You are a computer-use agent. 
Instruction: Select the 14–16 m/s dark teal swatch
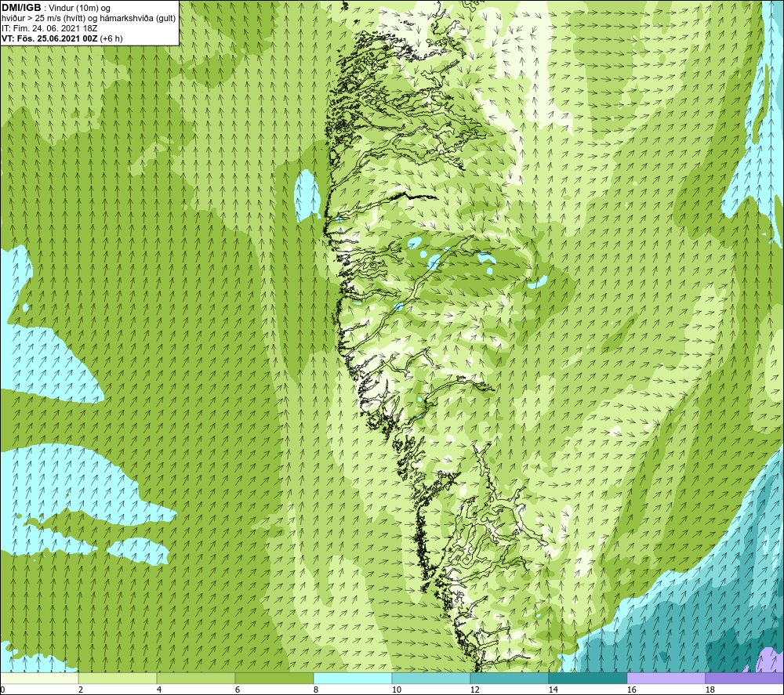588,678
